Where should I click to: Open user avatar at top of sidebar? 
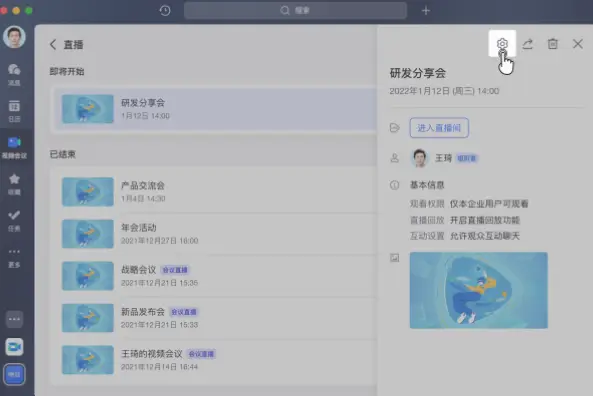pos(14,37)
